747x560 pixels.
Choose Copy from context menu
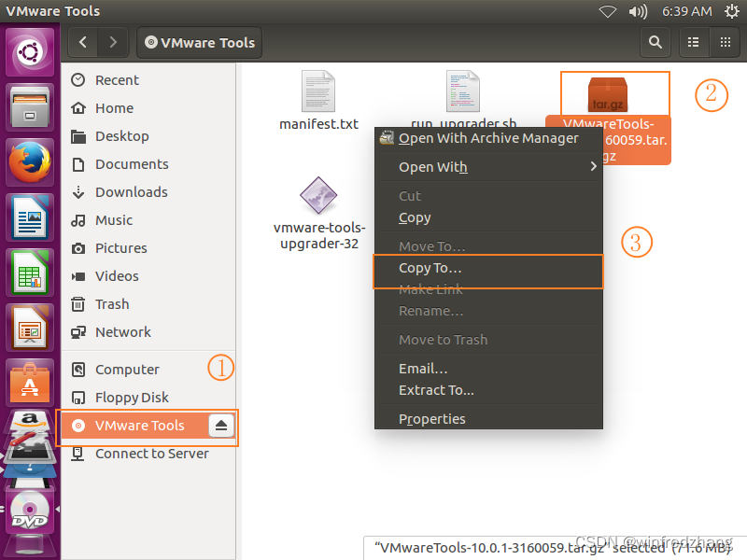point(488,217)
